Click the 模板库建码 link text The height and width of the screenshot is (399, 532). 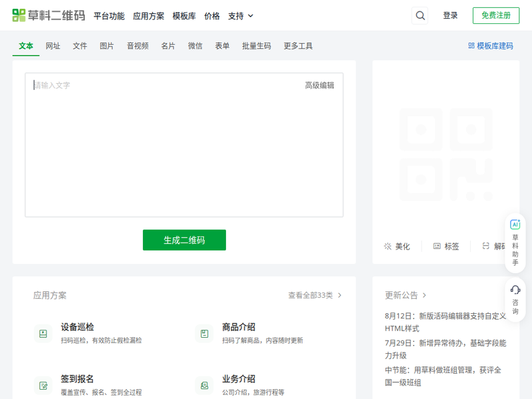pos(495,46)
